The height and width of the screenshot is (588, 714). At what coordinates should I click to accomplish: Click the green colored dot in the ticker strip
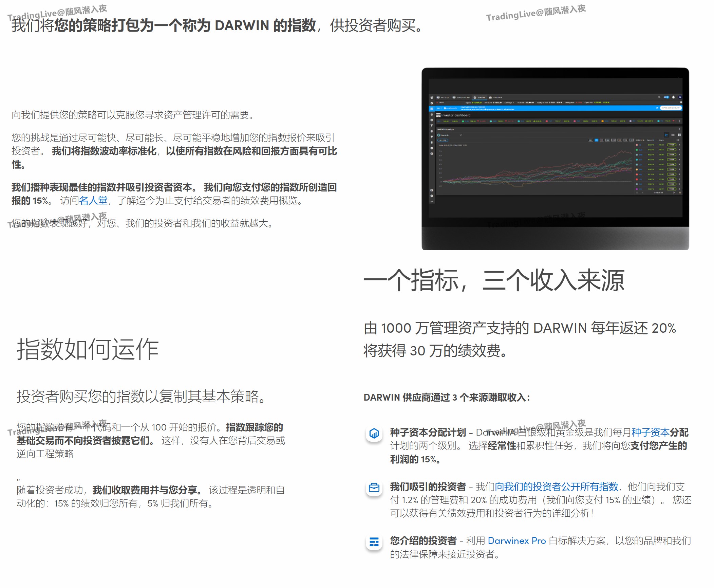[463, 121]
